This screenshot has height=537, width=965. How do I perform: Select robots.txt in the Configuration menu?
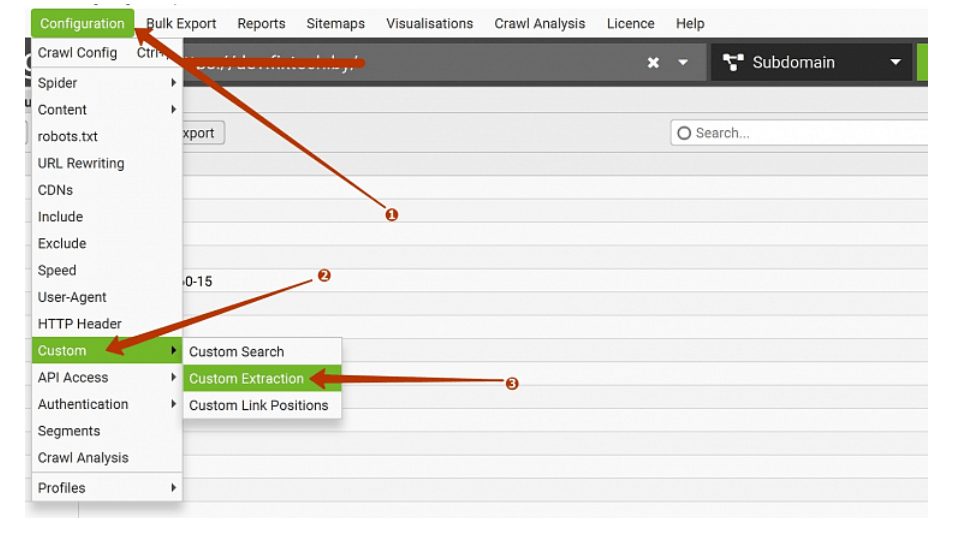[x=67, y=136]
